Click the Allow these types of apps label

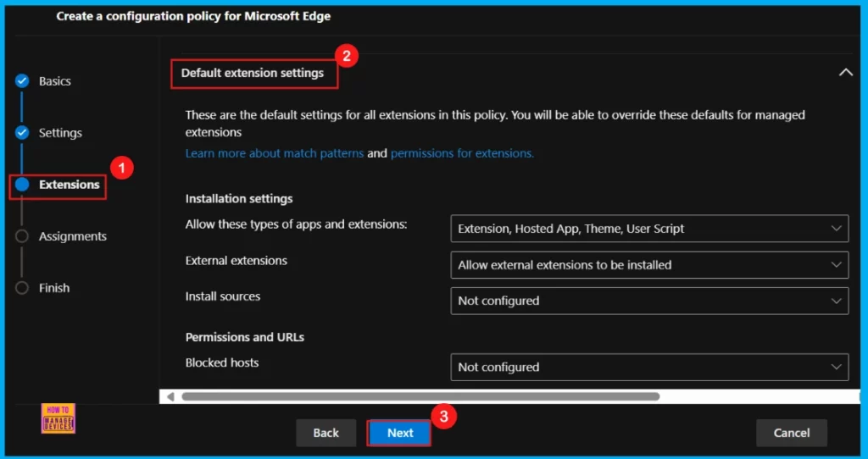tap(296, 224)
